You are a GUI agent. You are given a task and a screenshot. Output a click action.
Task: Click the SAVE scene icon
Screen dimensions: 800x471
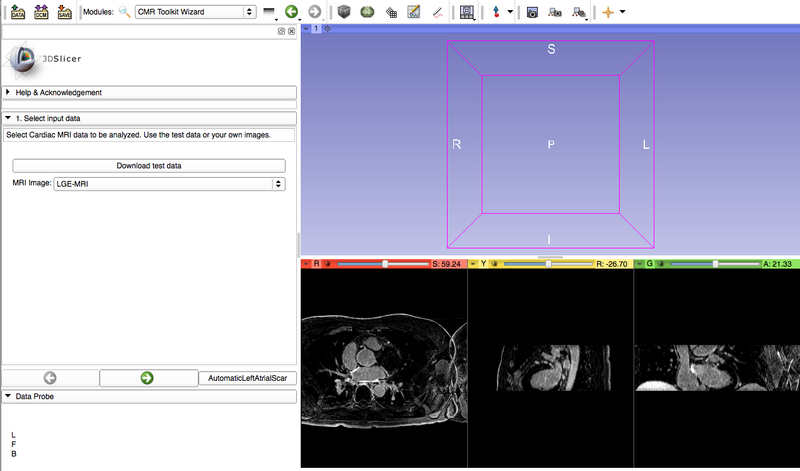point(64,12)
